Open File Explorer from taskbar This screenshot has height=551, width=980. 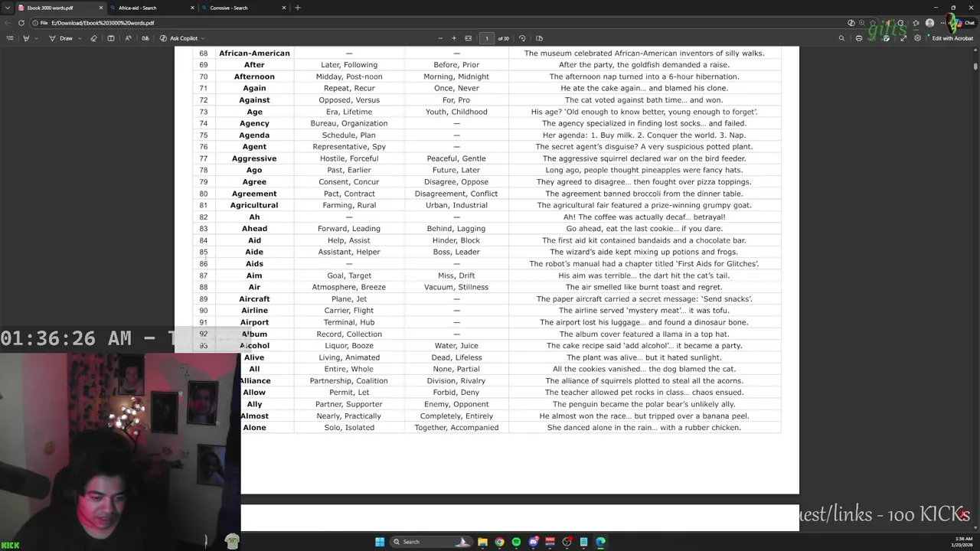point(482,542)
